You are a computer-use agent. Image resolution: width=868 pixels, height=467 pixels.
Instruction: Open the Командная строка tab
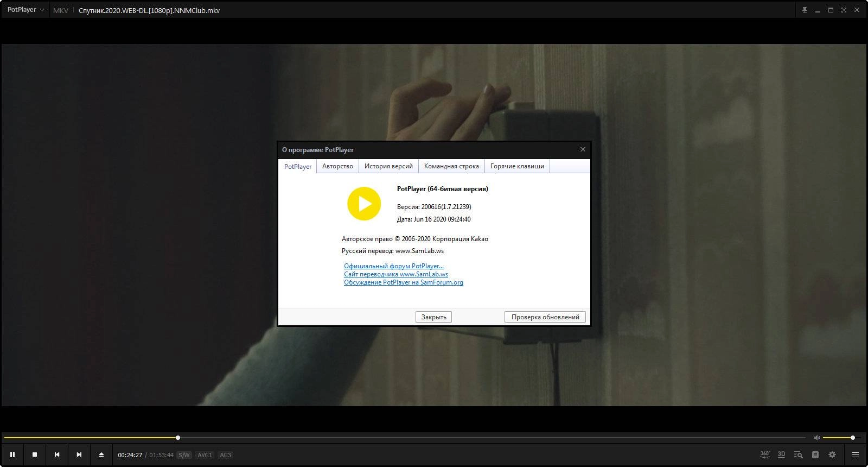click(x=451, y=166)
